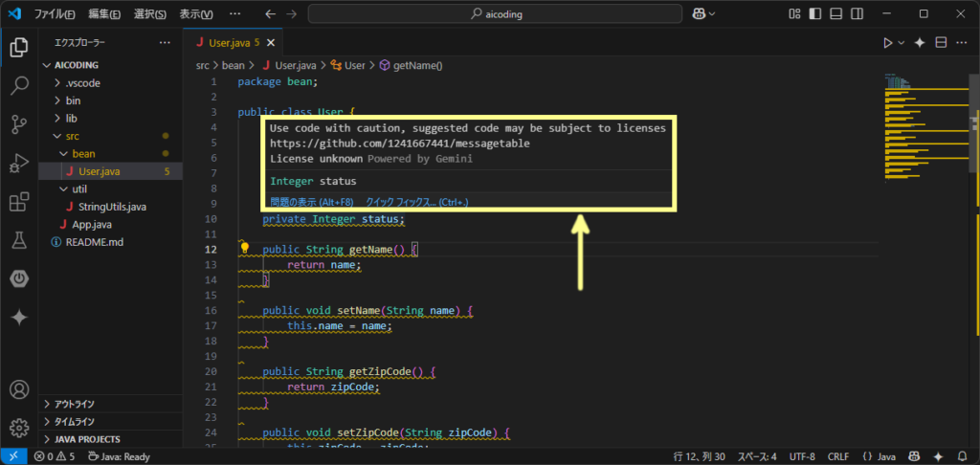Open the 表示(V) menu
The width and height of the screenshot is (980, 465).
point(196,13)
